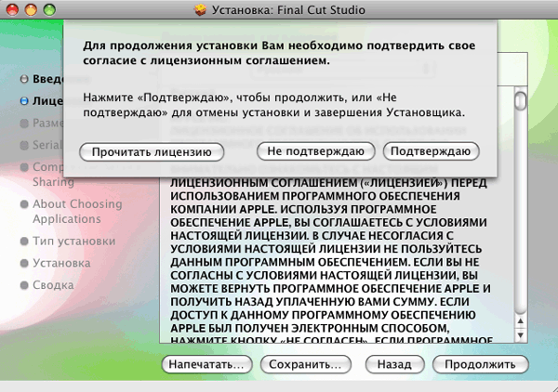Go back with the 'Назад' button
The width and height of the screenshot is (558, 392).
[394, 364]
